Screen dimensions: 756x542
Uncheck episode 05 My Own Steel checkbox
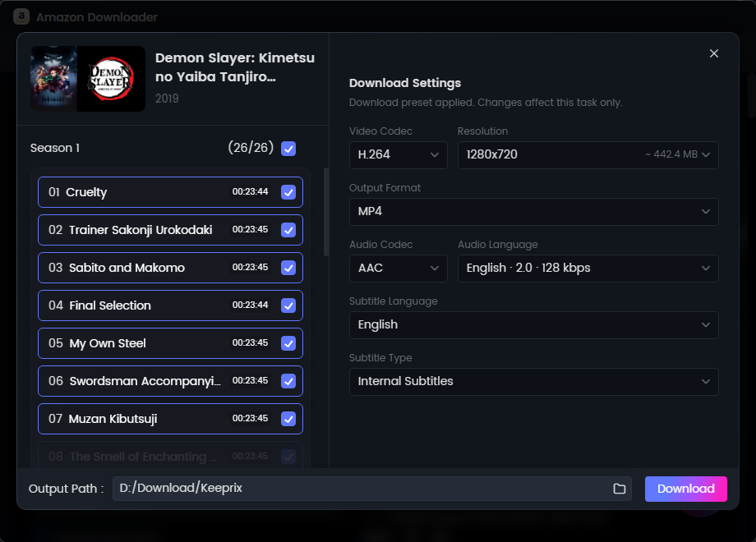288,343
